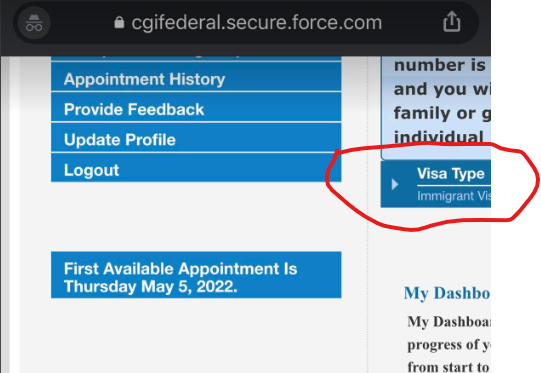Expand the Visa Type disclosure arrow
Image resolution: width=541 pixels, height=373 pixels.
click(395, 184)
